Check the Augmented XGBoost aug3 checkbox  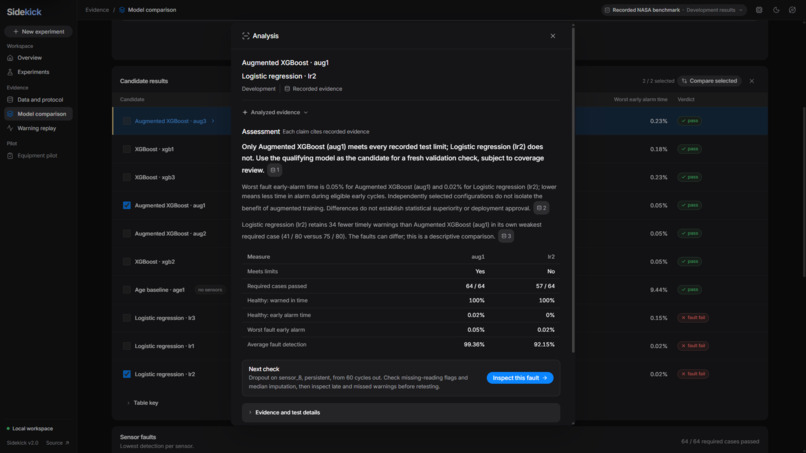click(x=126, y=121)
